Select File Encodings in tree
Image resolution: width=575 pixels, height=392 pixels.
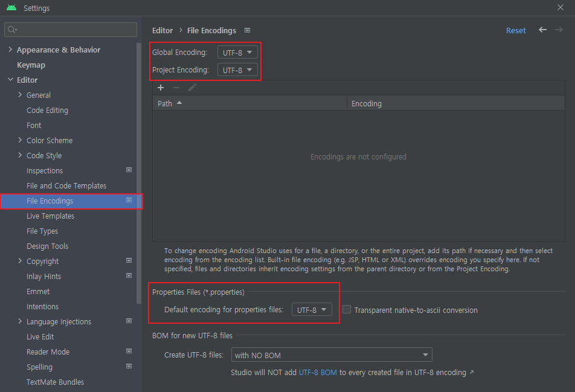click(x=68, y=201)
